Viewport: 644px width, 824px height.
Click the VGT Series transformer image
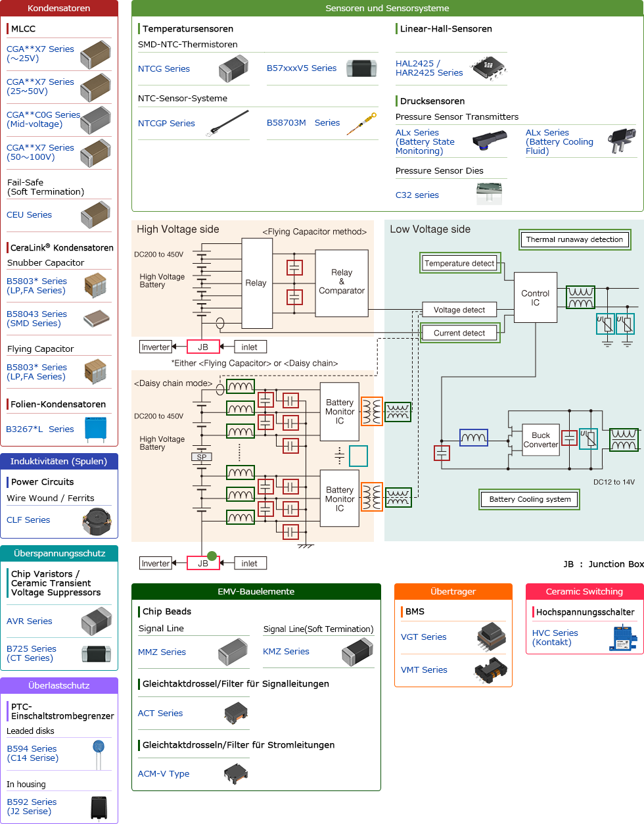click(491, 637)
